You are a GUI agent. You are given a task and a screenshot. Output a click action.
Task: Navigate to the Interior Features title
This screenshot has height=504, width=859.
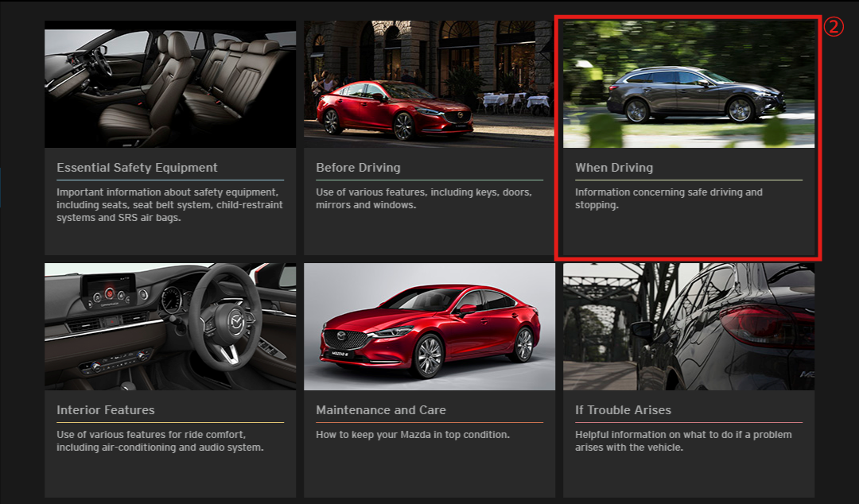pos(106,410)
